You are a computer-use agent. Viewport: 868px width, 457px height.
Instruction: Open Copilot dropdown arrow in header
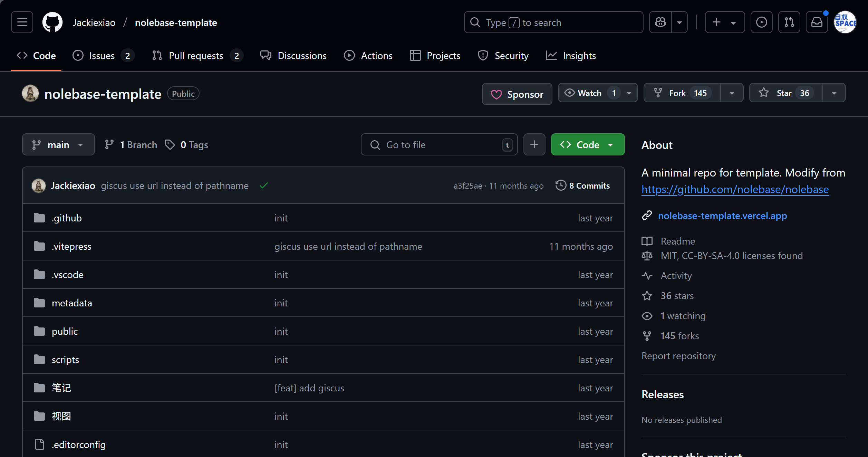(679, 22)
